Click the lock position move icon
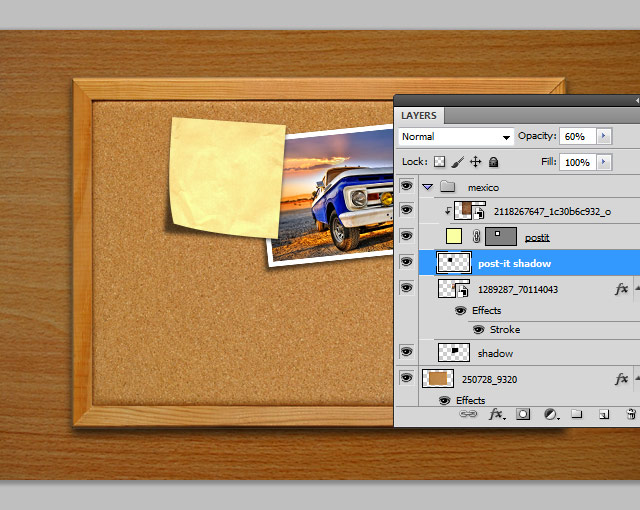The height and width of the screenshot is (510, 640). [x=475, y=162]
